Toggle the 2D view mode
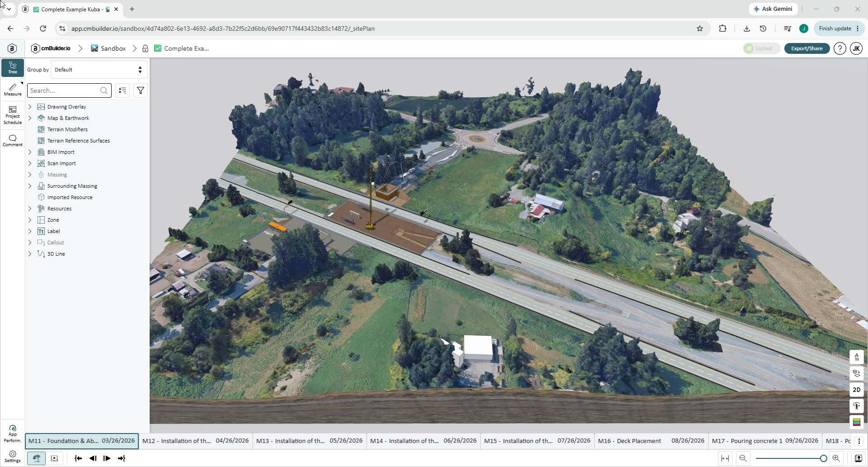868x467 pixels. pyautogui.click(x=857, y=390)
